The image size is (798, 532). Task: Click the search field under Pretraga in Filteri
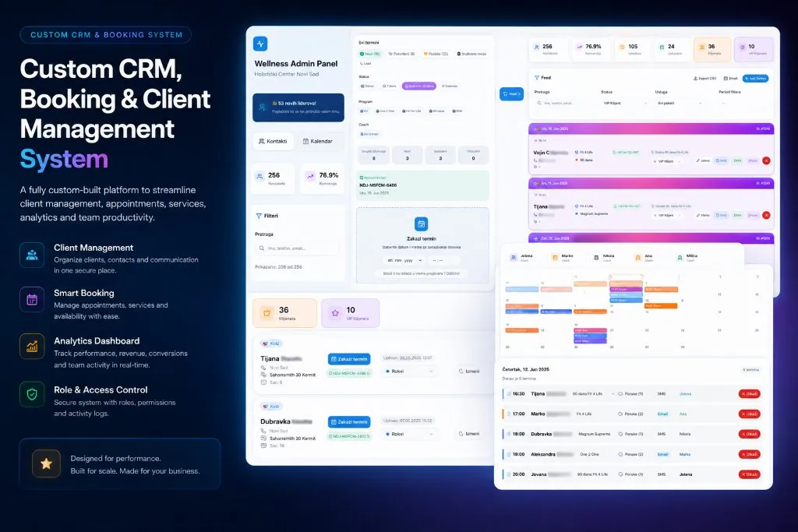(297, 248)
